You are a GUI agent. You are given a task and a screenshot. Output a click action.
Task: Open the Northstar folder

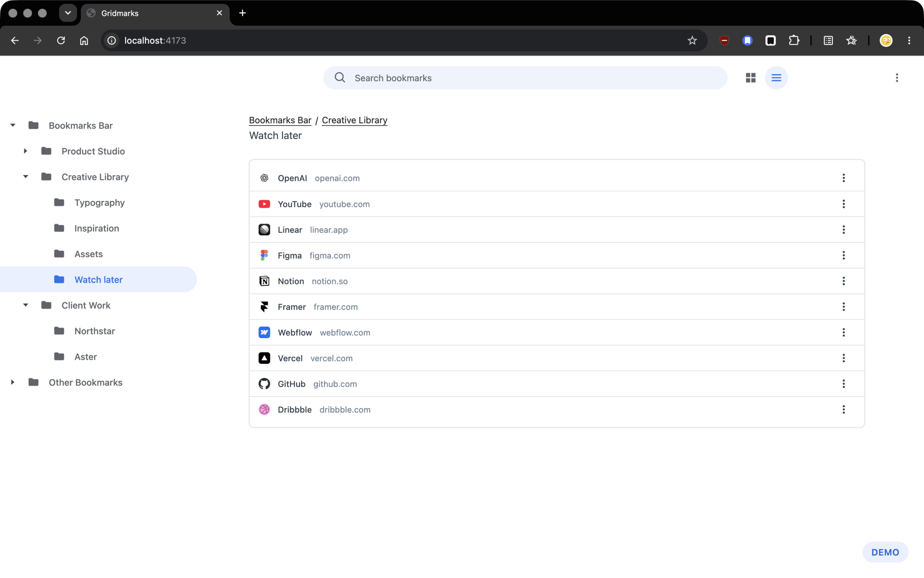(98, 331)
